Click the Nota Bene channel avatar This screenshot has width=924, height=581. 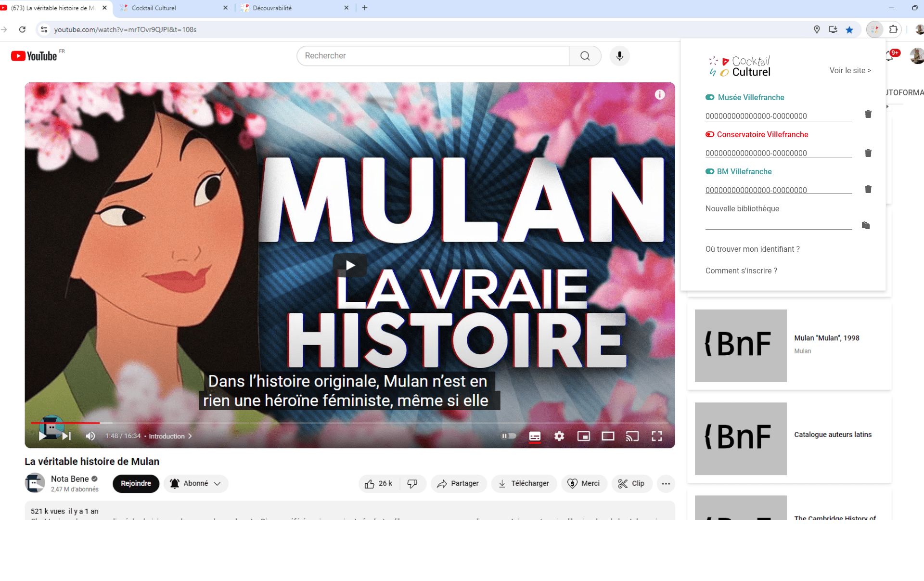pyautogui.click(x=35, y=483)
